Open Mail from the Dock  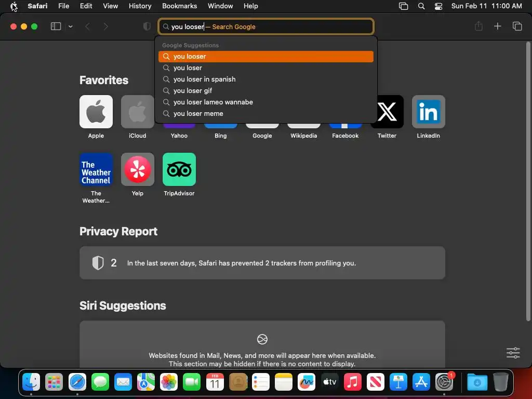(123, 382)
